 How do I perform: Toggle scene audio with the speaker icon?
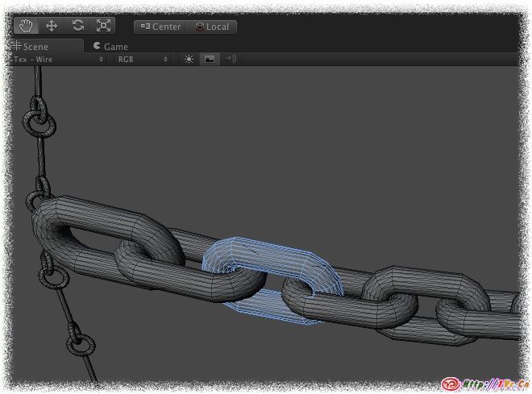[231, 60]
